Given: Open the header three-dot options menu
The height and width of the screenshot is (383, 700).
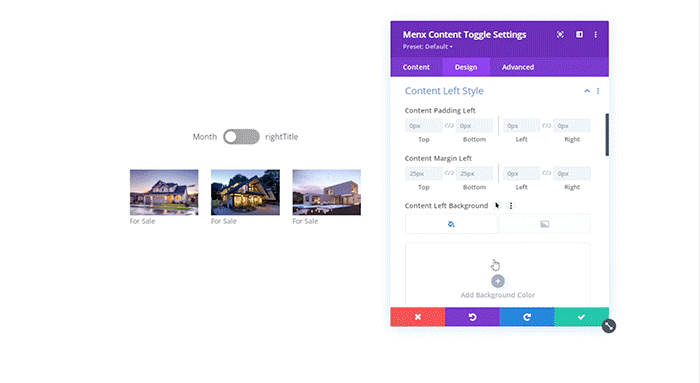Looking at the screenshot, I should click(596, 34).
